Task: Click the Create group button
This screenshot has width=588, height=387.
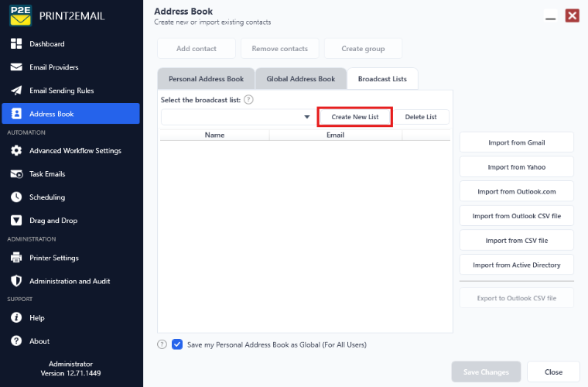Action: point(363,48)
